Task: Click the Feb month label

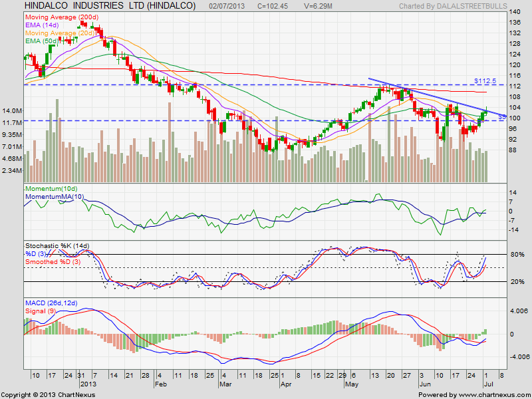Action: click(x=161, y=384)
